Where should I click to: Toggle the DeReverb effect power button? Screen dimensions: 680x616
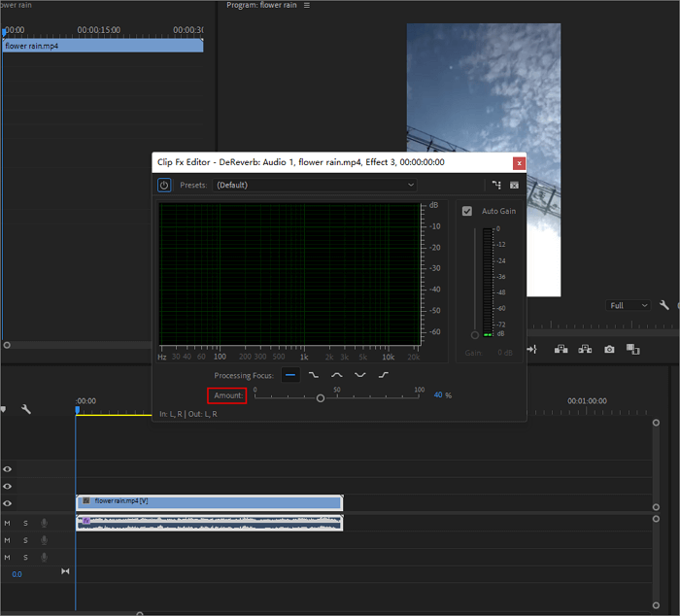pos(164,186)
